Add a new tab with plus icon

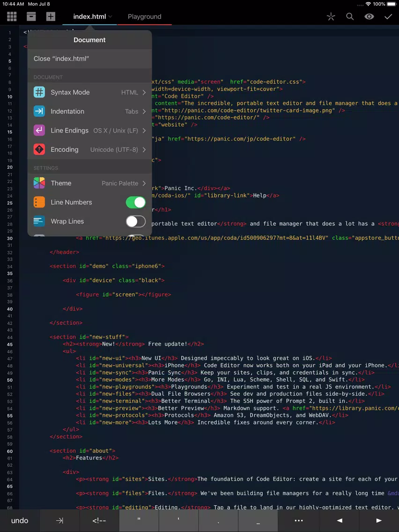[51, 16]
